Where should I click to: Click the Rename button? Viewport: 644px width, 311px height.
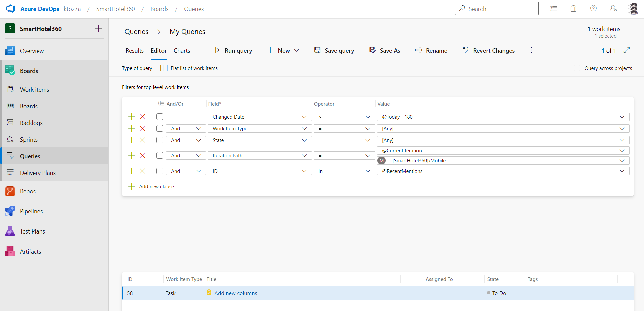click(x=431, y=50)
